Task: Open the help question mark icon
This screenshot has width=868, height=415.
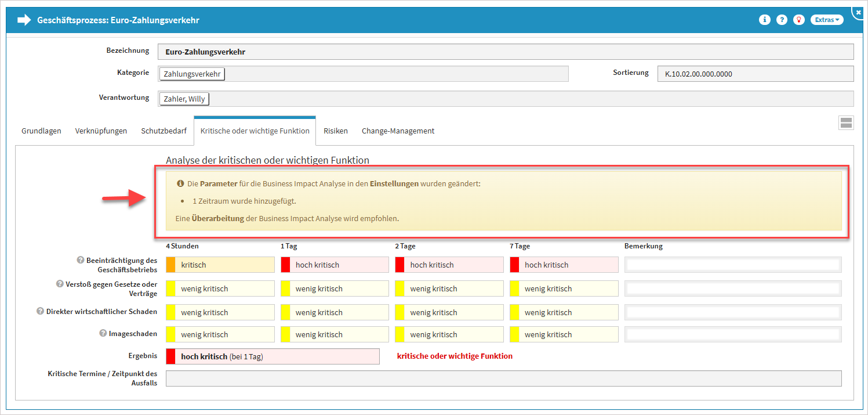Action: tap(782, 20)
